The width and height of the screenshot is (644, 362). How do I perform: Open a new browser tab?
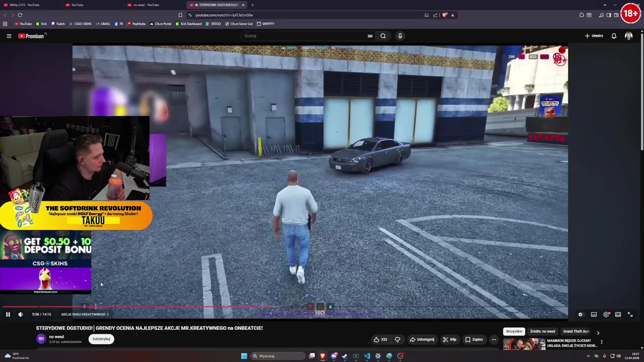click(x=253, y=5)
